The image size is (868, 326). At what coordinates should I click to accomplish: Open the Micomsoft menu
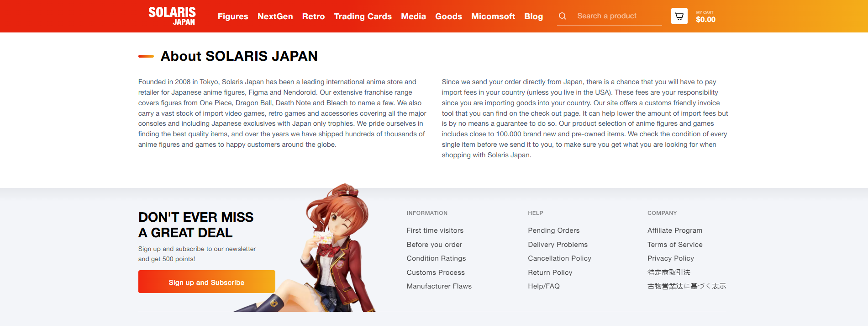coord(493,16)
